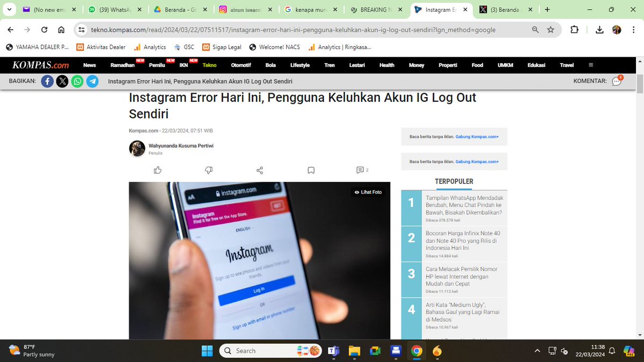Open Chrome three-dot menu

tap(633, 30)
